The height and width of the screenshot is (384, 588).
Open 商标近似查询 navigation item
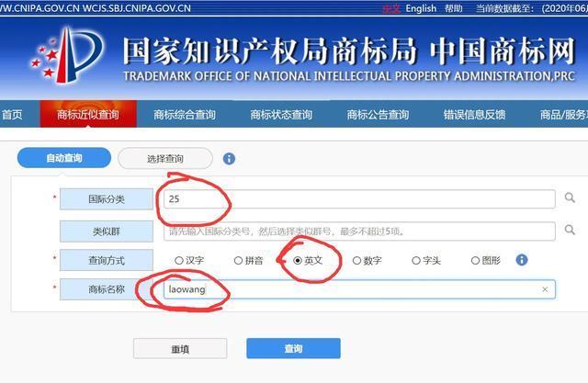88,115
